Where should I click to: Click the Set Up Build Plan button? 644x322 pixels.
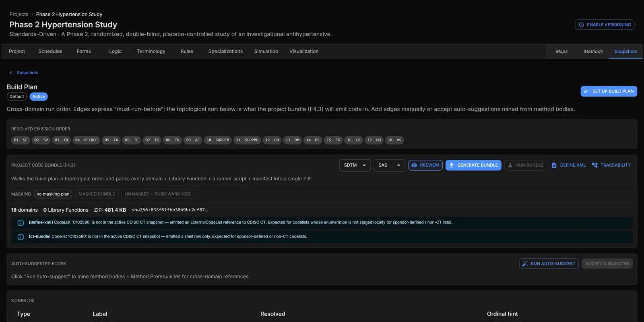(609, 91)
